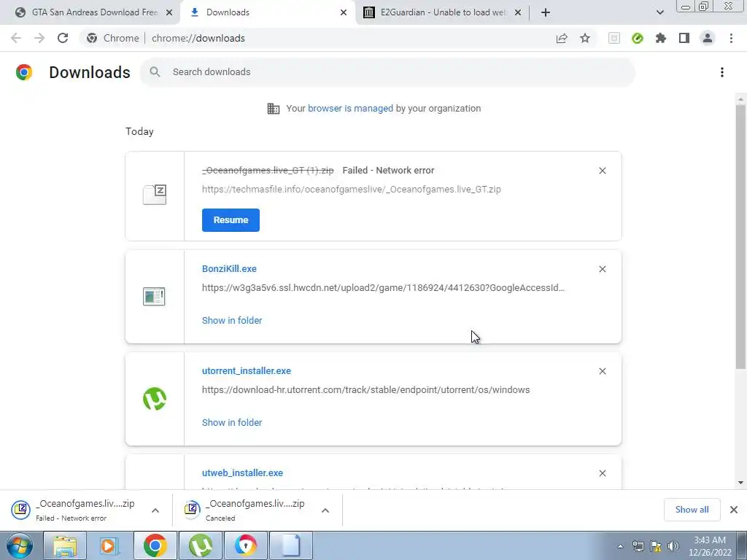Click the zip file icon of failed download
Screen dimensions: 747x560
coord(155,194)
